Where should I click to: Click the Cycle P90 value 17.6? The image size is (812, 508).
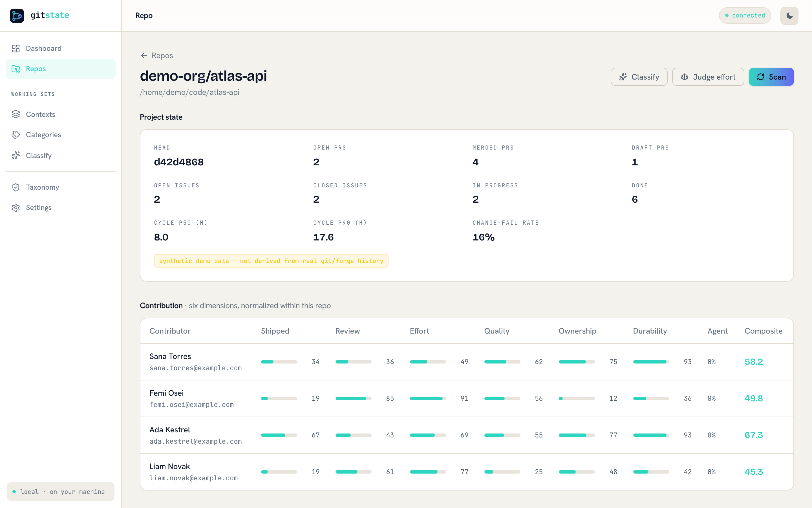323,237
